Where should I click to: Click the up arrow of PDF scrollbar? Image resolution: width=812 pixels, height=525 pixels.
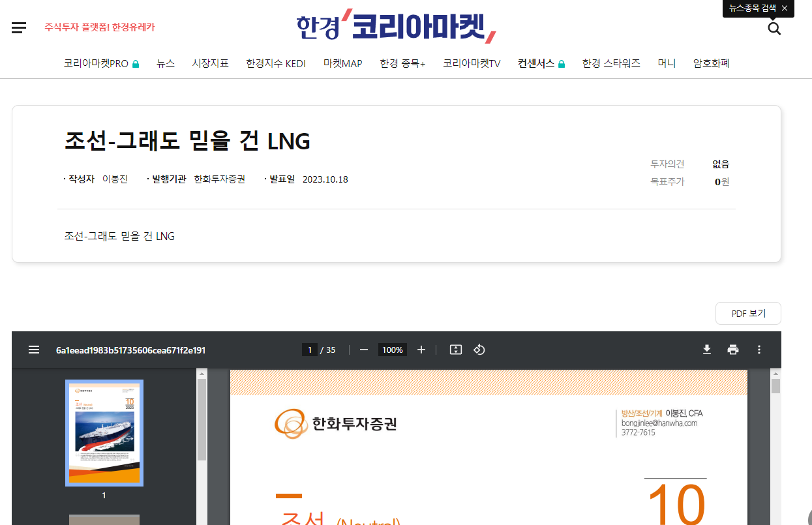[776, 374]
